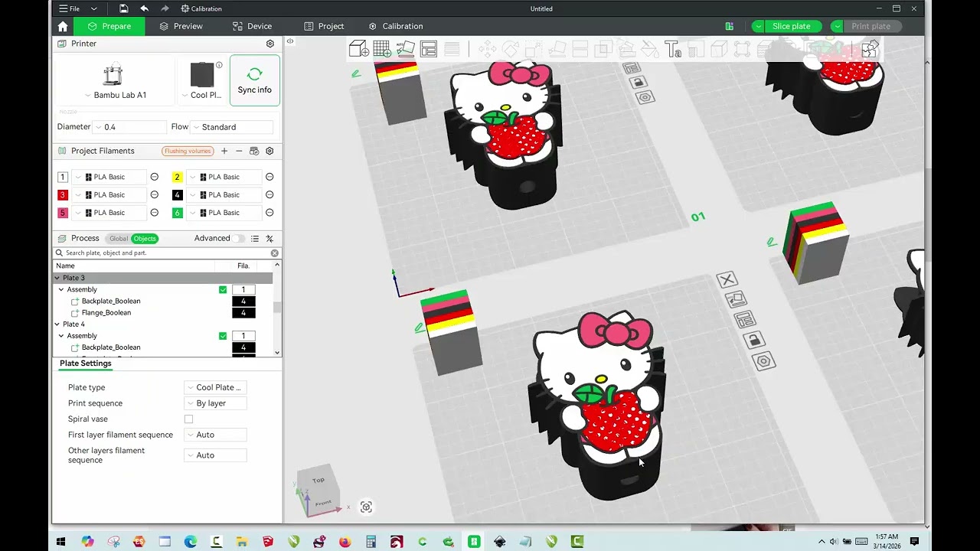Click the Text shape tool icon
980x551 pixels.
tap(673, 50)
